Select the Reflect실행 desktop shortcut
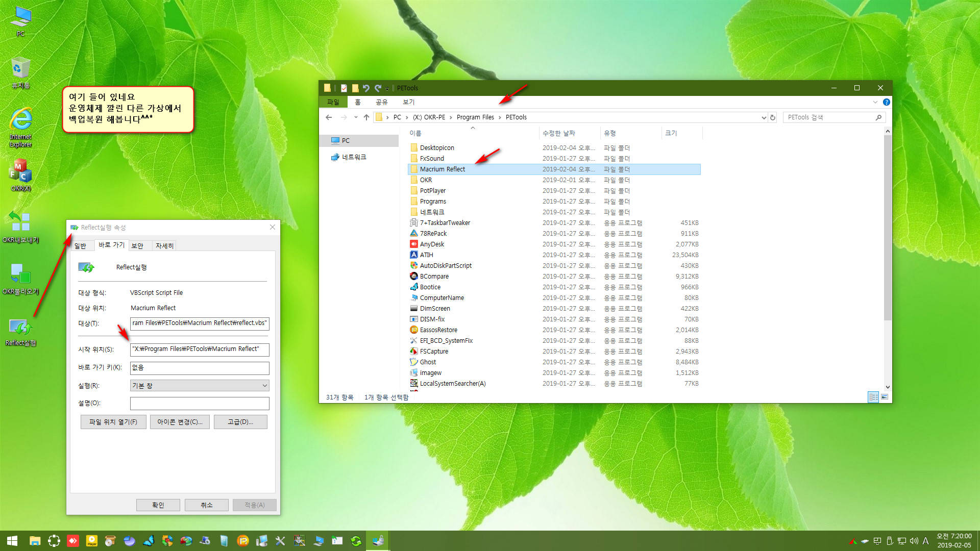This screenshot has width=980, height=551. 20,332
